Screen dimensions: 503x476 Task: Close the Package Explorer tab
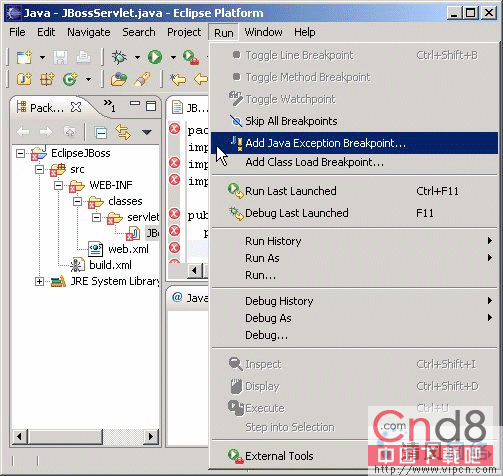click(x=76, y=107)
